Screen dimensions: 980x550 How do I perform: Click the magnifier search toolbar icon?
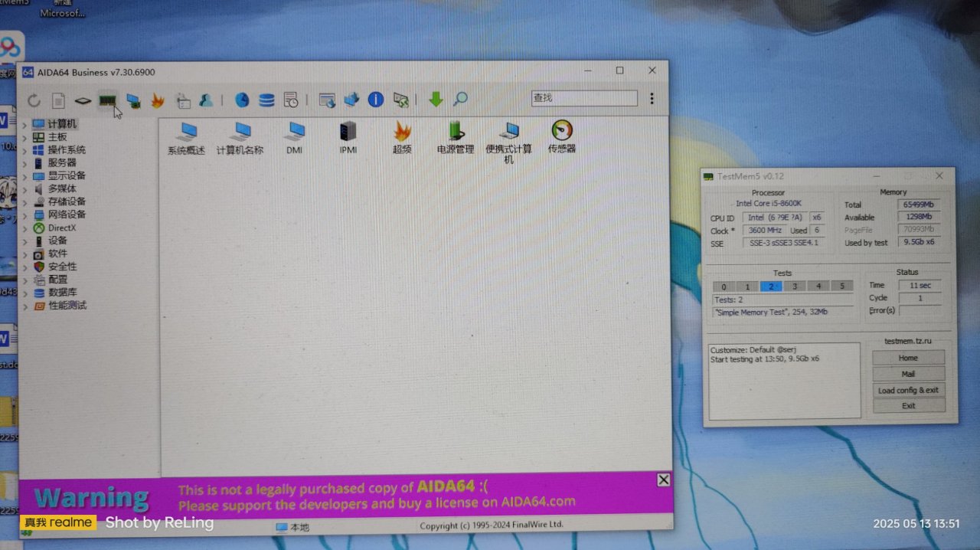click(x=460, y=99)
